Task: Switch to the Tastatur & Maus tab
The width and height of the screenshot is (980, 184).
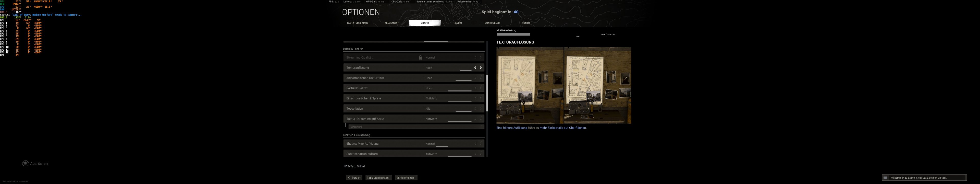Action: point(357,23)
